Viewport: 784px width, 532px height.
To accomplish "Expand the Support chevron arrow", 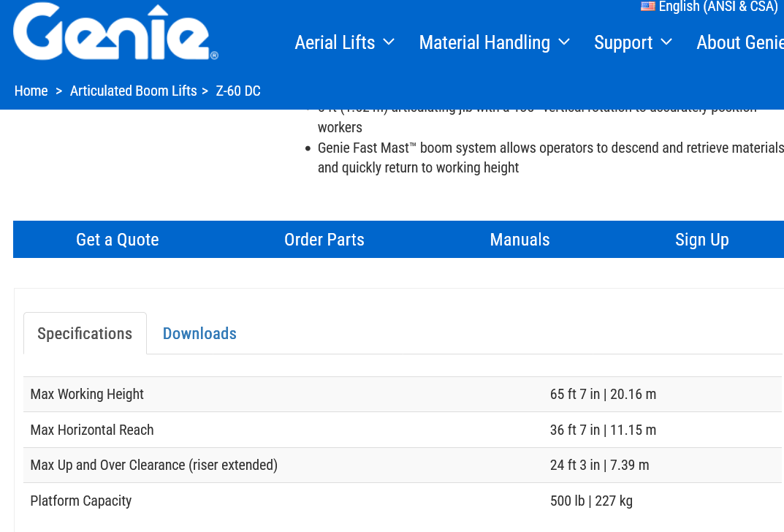I will click(666, 42).
